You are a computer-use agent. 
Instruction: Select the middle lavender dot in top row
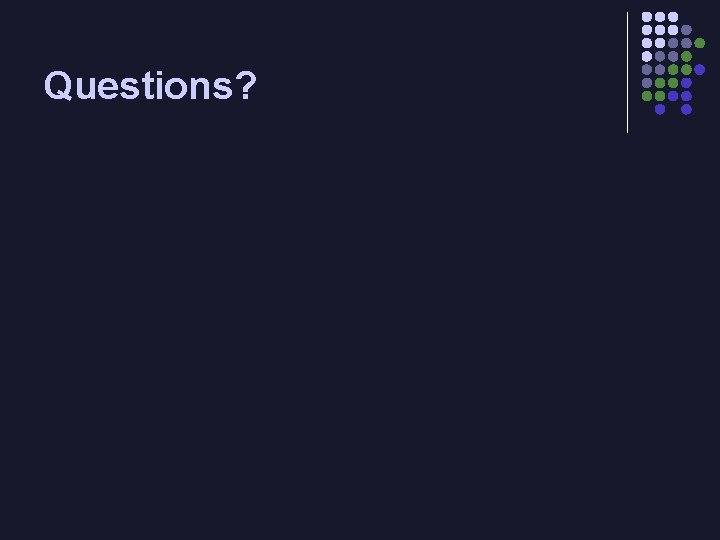click(660, 18)
